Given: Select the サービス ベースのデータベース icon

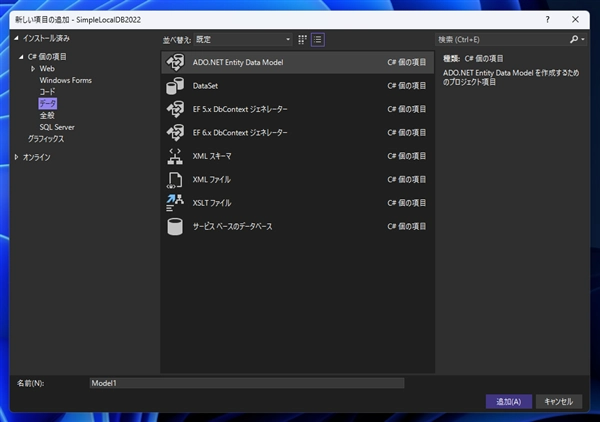Looking at the screenshot, I should click(175, 226).
